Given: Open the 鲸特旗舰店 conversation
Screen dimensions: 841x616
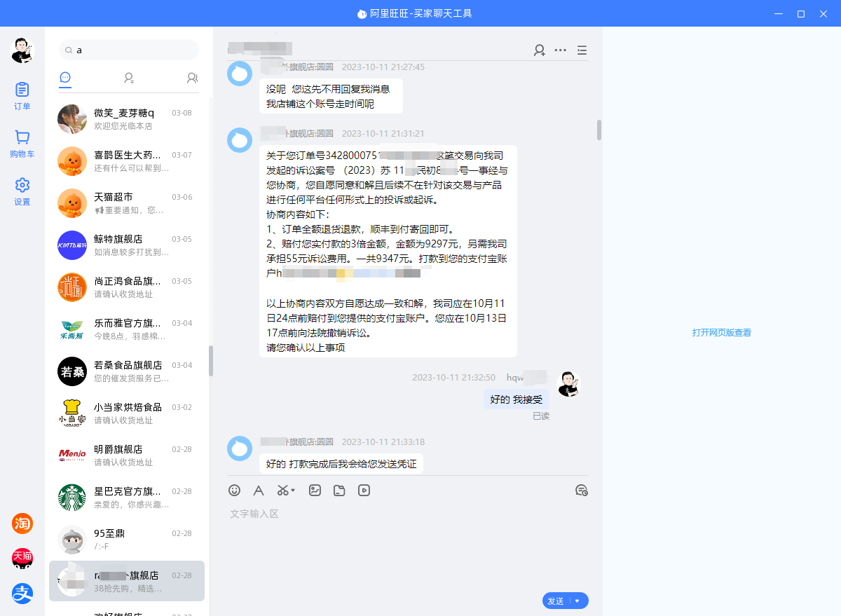Looking at the screenshot, I should click(x=127, y=245).
